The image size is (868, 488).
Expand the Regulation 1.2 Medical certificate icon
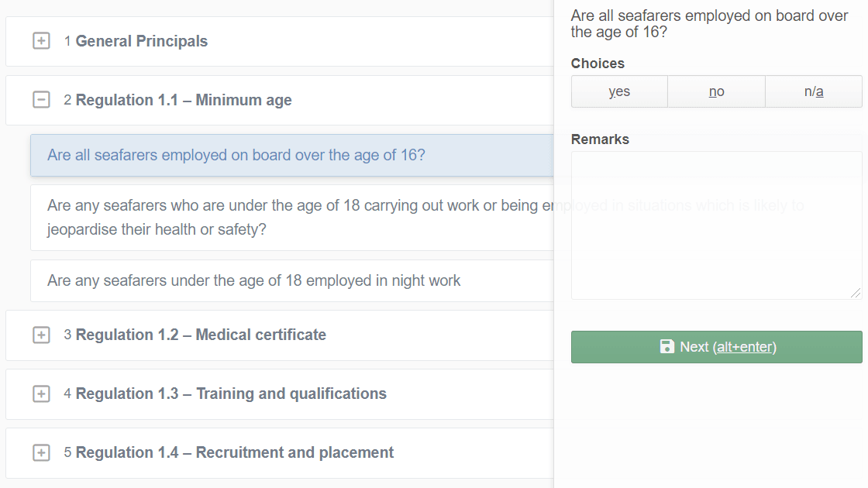click(41, 335)
